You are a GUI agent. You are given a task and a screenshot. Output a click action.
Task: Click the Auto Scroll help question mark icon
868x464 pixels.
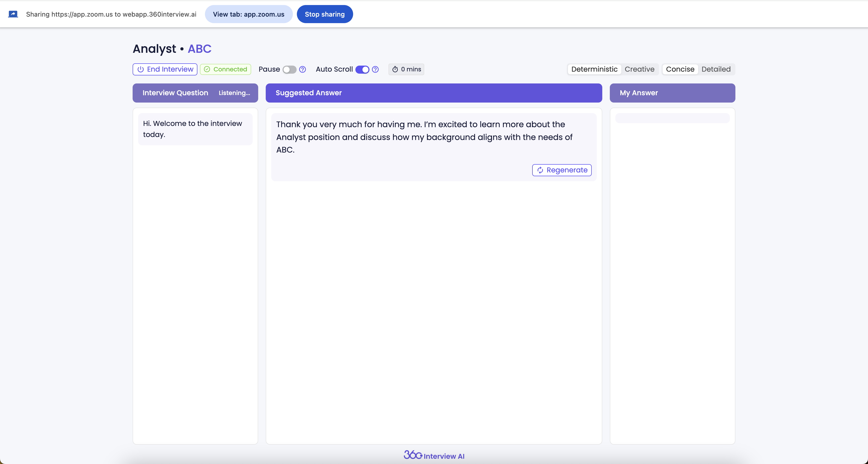375,69
